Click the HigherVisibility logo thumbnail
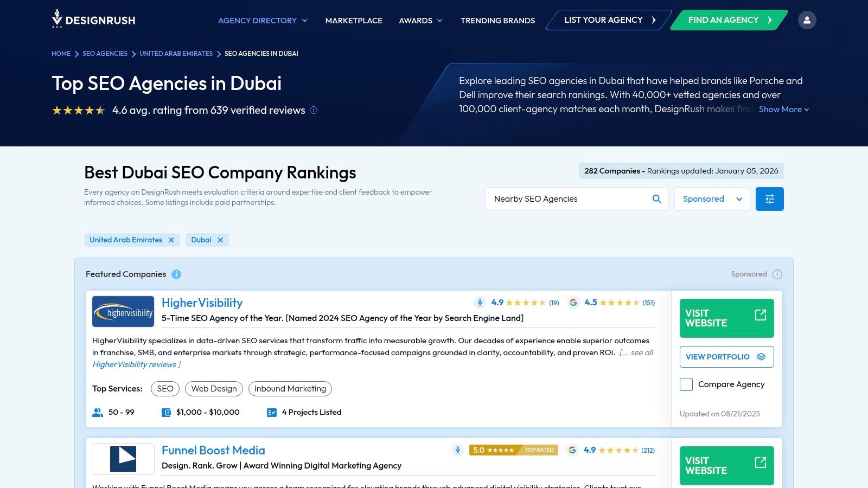The image size is (868, 488). (x=123, y=311)
